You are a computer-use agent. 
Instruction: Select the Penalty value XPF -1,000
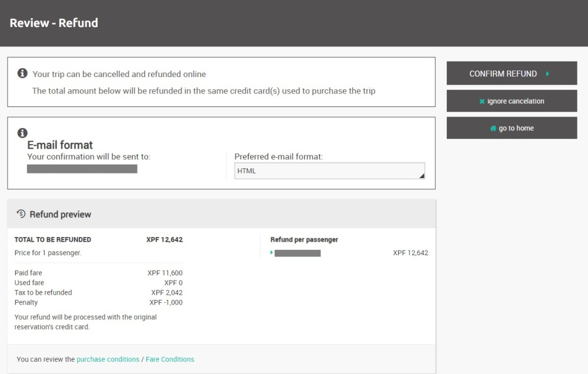tap(166, 302)
